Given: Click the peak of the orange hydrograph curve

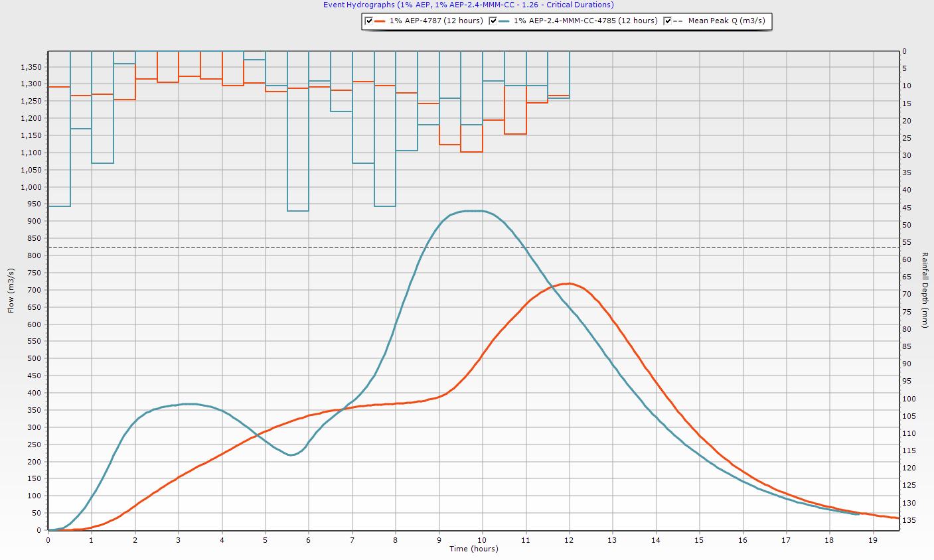Looking at the screenshot, I should [568, 283].
